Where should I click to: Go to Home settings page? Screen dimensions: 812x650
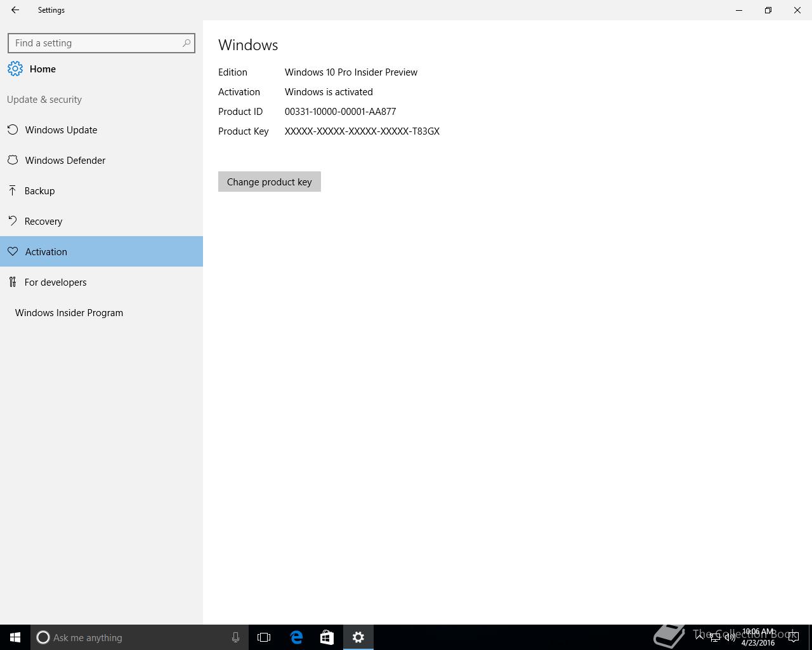[x=43, y=69]
